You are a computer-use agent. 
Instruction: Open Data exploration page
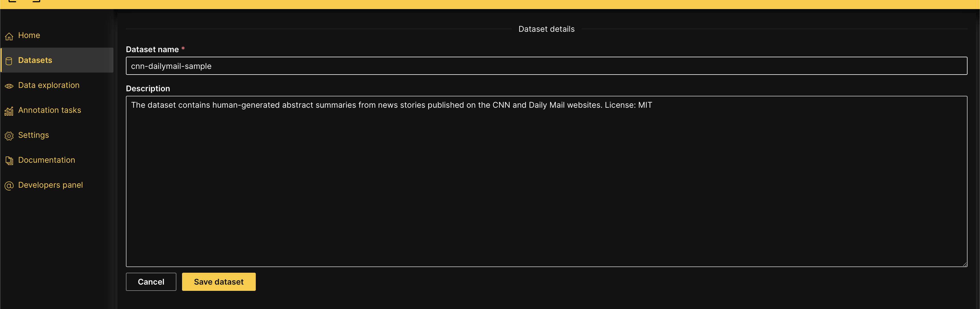(49, 85)
